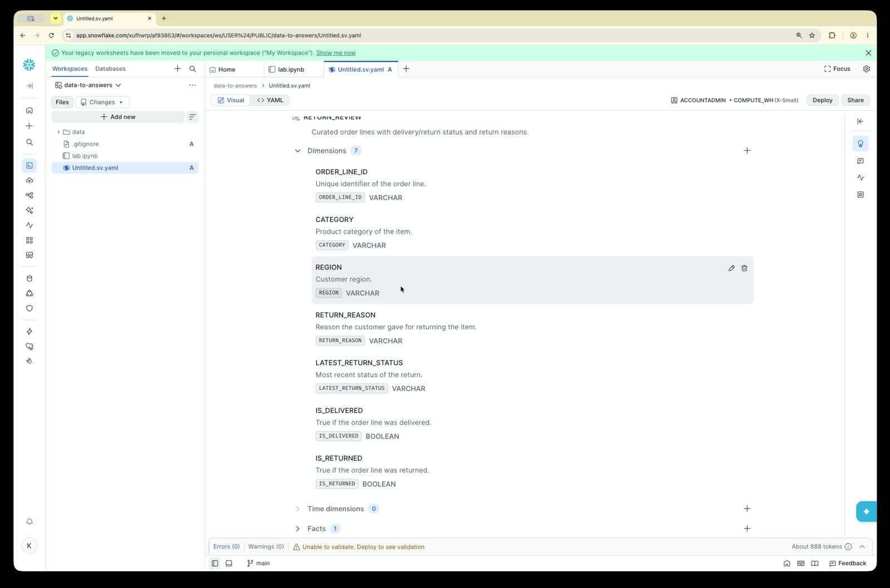890x588 pixels.
Task: Open the Home icon in left navigation
Action: 29,110
